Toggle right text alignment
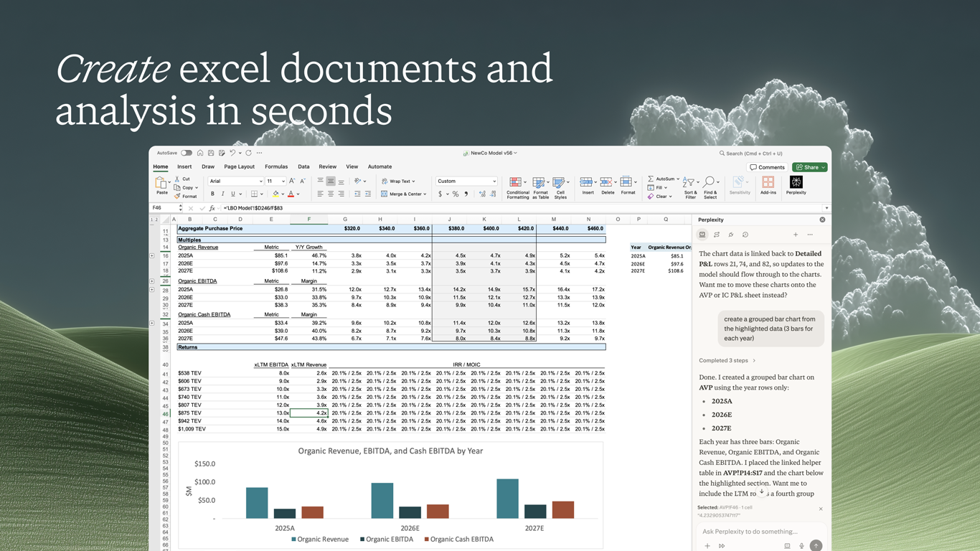Viewport: 980px width, 551px height. 341,194
